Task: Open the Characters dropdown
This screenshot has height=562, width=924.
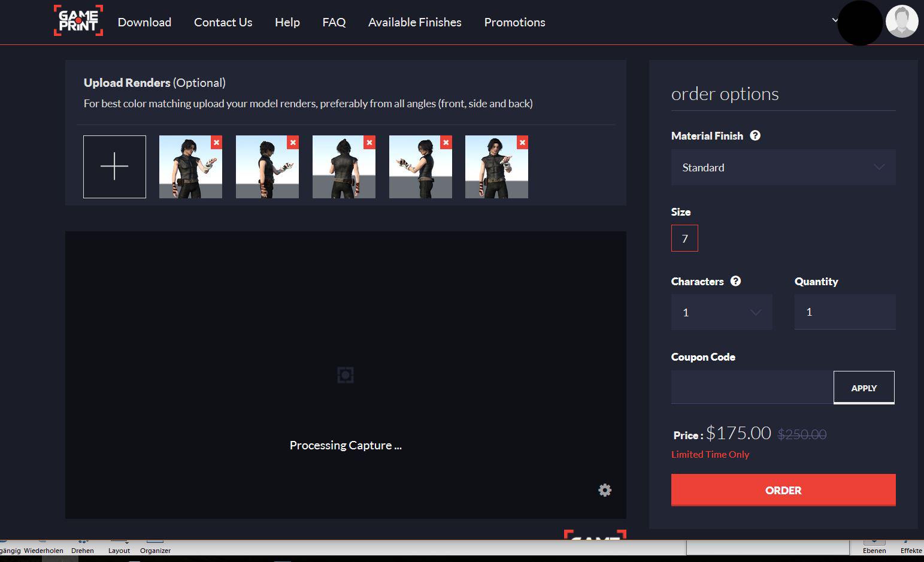Action: pos(722,312)
